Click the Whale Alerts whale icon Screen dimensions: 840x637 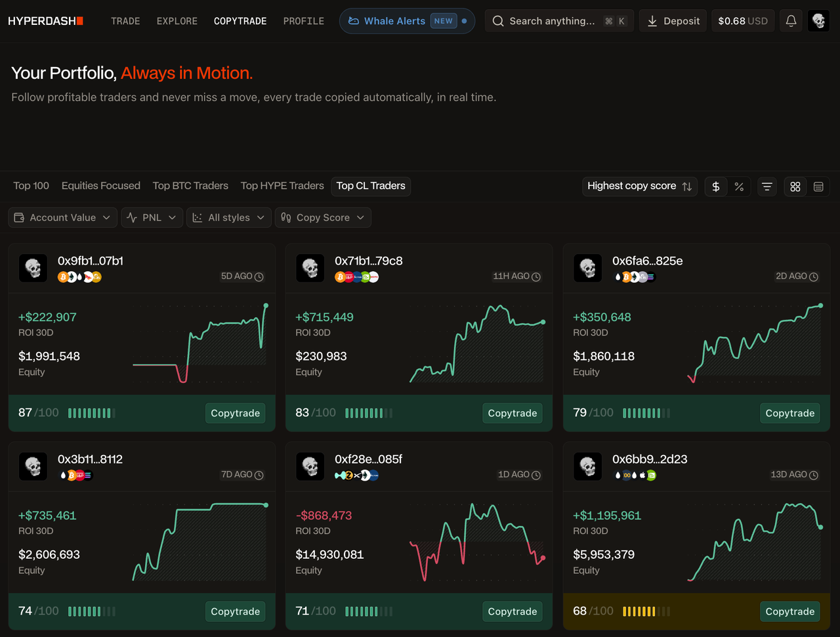(353, 21)
